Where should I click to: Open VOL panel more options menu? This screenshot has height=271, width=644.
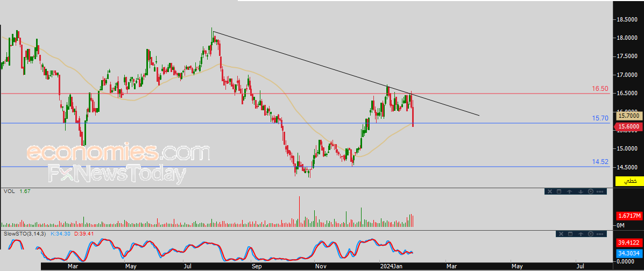[x=600, y=192]
